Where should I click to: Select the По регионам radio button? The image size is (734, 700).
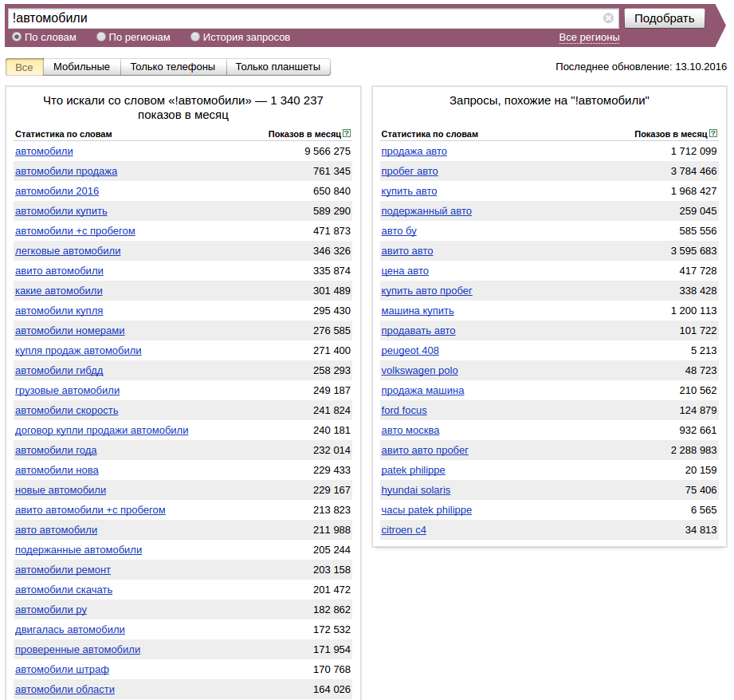coord(101,37)
